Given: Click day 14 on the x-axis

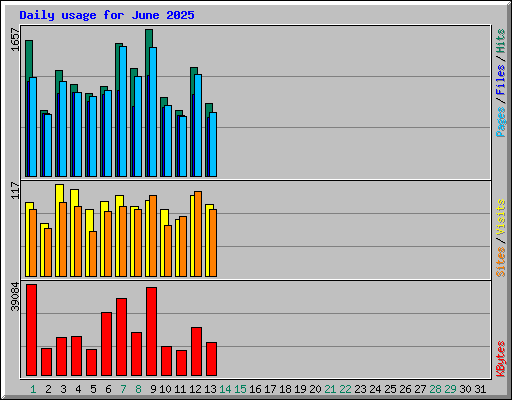Looking at the screenshot, I should [x=225, y=389].
